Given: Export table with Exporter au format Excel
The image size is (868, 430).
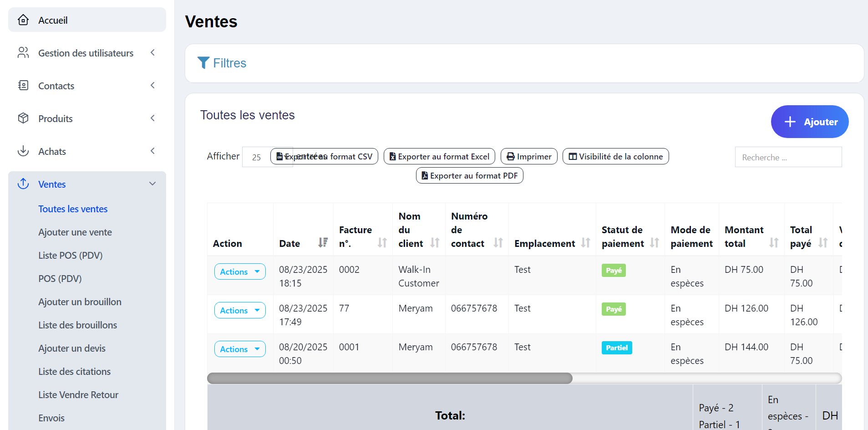Looking at the screenshot, I should click(439, 156).
